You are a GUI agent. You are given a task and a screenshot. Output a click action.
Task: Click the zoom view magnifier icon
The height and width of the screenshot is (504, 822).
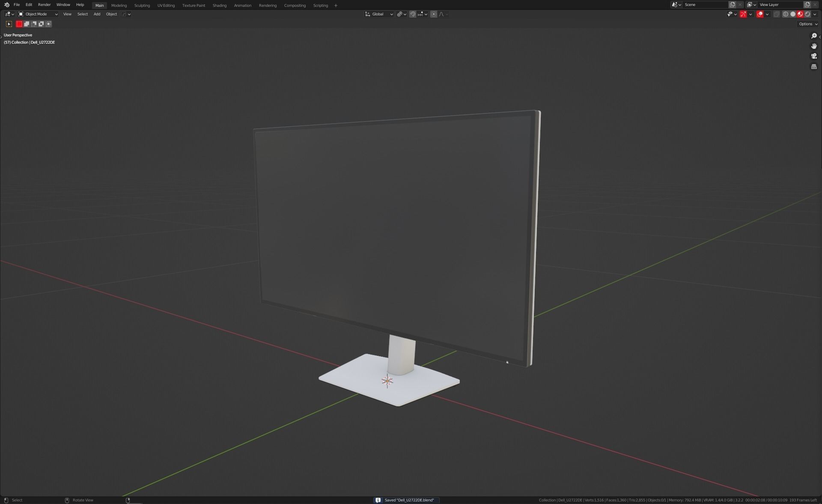click(x=814, y=36)
